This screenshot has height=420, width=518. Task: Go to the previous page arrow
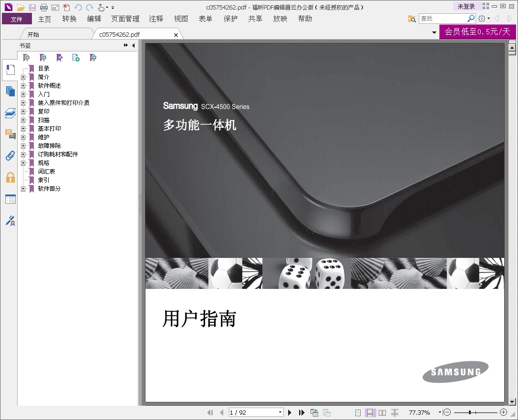(222, 412)
